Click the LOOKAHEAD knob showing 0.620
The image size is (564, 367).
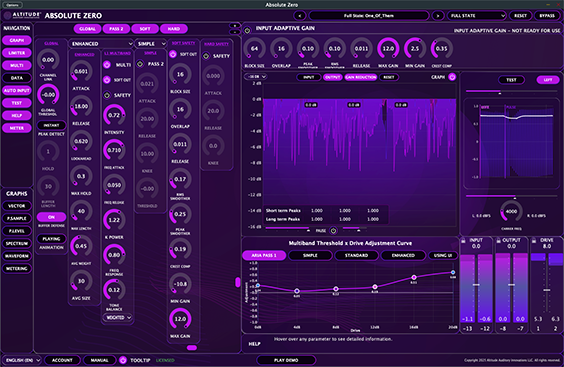point(81,141)
